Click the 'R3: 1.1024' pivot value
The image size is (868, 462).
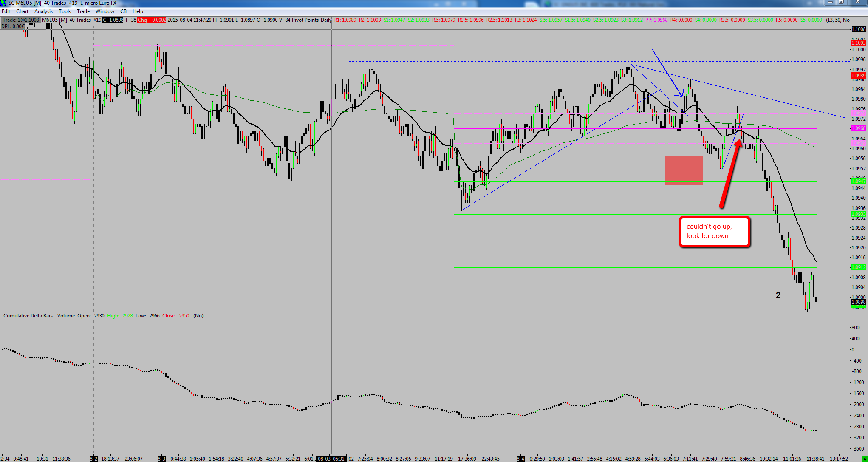coord(526,20)
